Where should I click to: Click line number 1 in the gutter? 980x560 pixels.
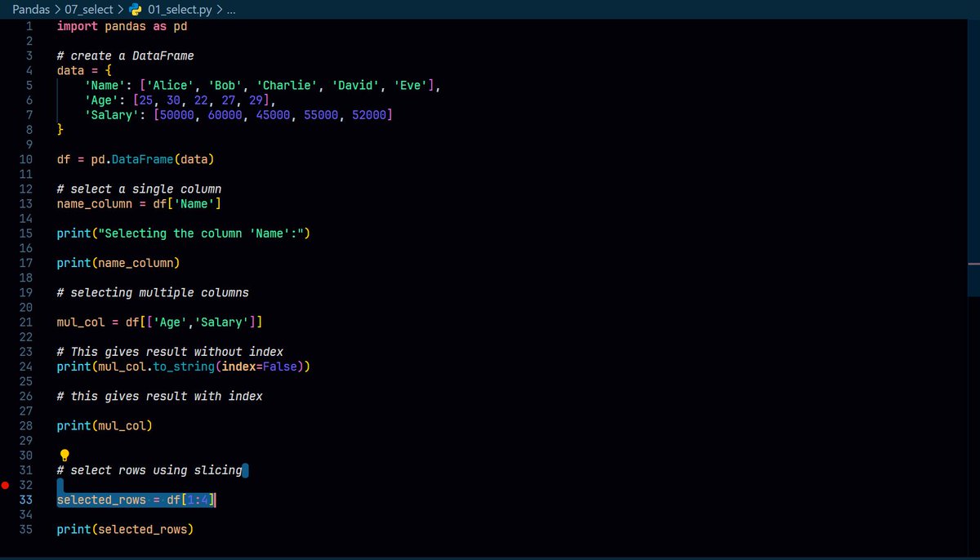point(29,26)
